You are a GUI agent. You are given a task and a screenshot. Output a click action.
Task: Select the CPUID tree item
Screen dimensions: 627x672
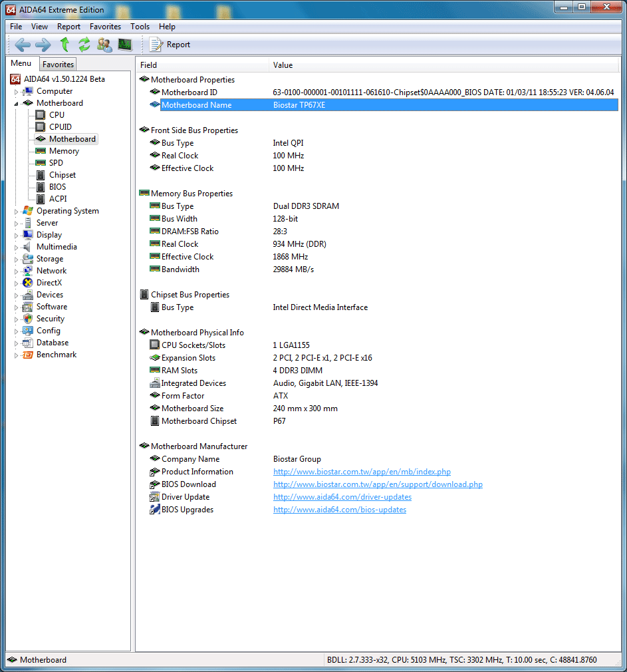tap(61, 127)
